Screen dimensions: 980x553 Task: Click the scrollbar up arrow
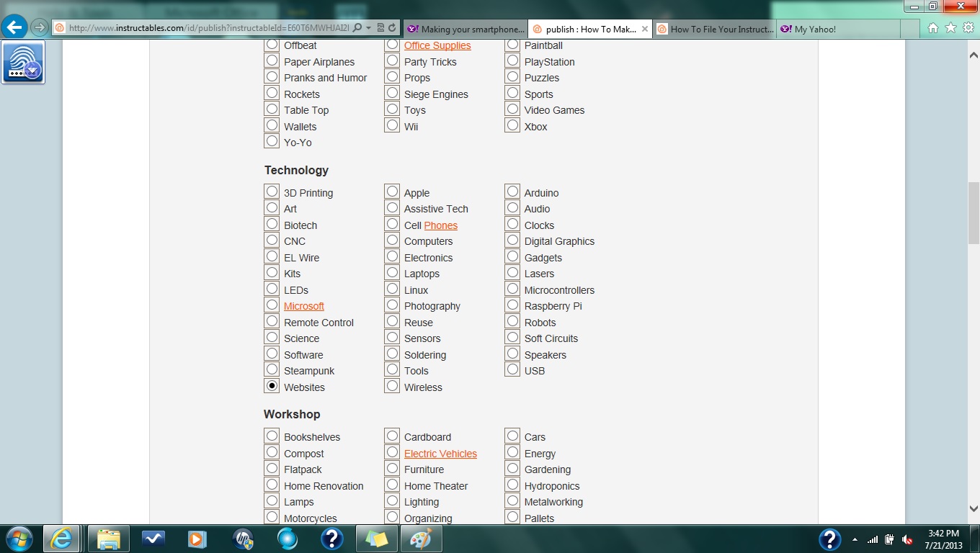974,54
